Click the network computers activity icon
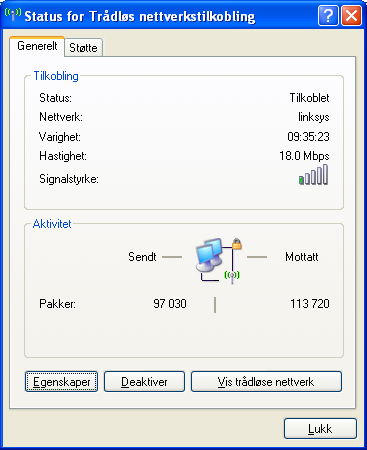 point(210,255)
